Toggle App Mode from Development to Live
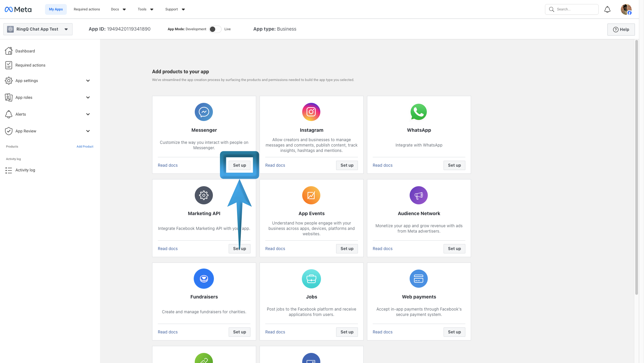 click(x=215, y=29)
